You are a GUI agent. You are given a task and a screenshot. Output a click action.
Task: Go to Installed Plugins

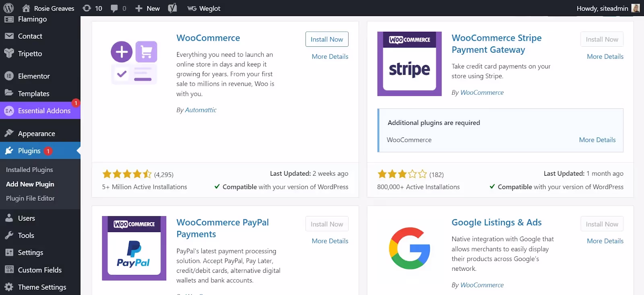pos(29,170)
